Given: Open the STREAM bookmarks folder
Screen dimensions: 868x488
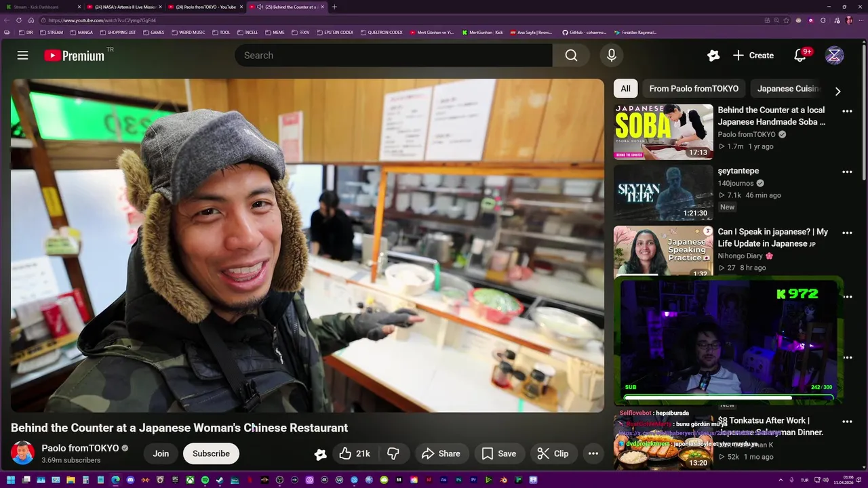Looking at the screenshot, I should point(52,32).
